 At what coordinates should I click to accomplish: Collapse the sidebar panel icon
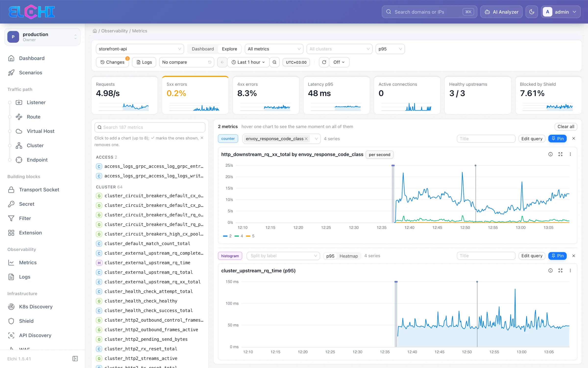tap(75, 359)
